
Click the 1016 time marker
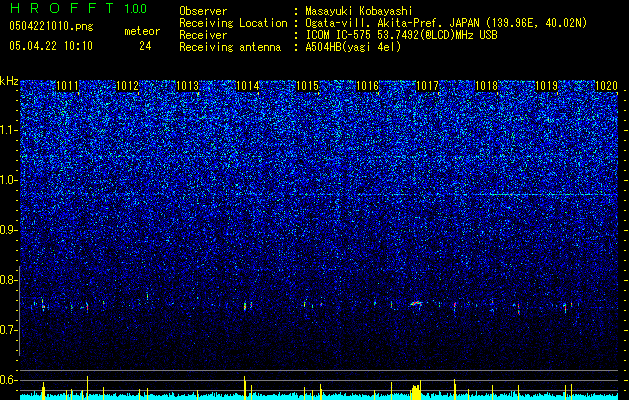click(x=367, y=86)
